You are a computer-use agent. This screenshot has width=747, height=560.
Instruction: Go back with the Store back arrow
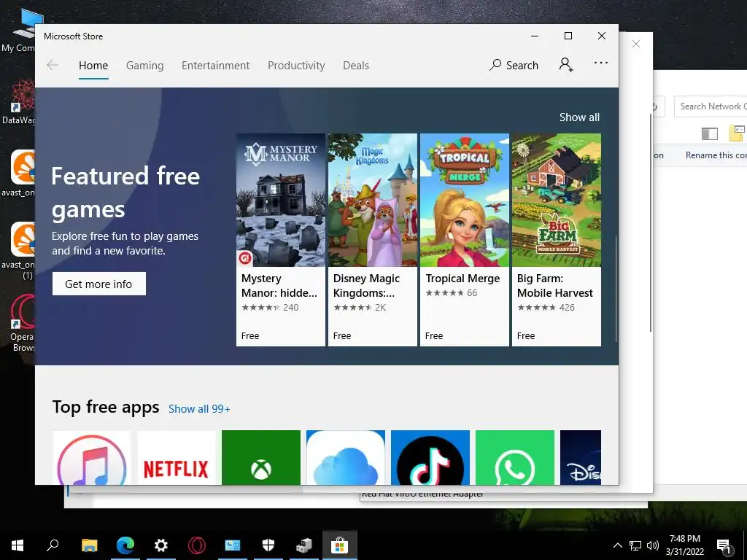[53, 65]
